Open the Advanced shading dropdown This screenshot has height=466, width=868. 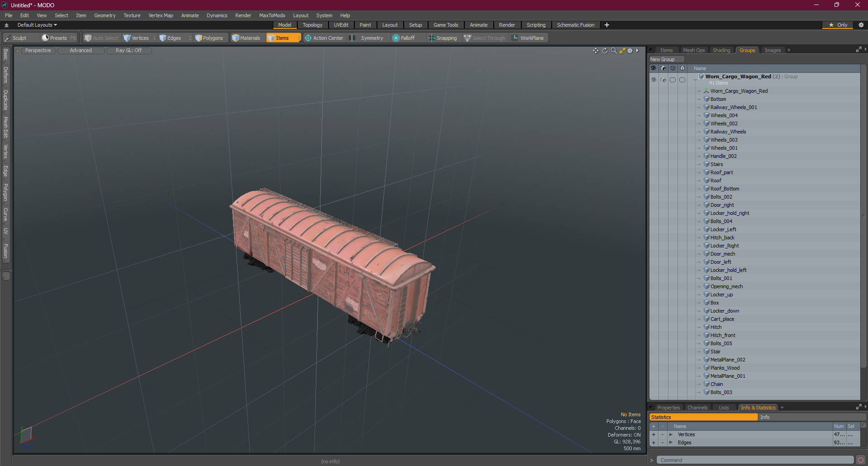tap(81, 51)
